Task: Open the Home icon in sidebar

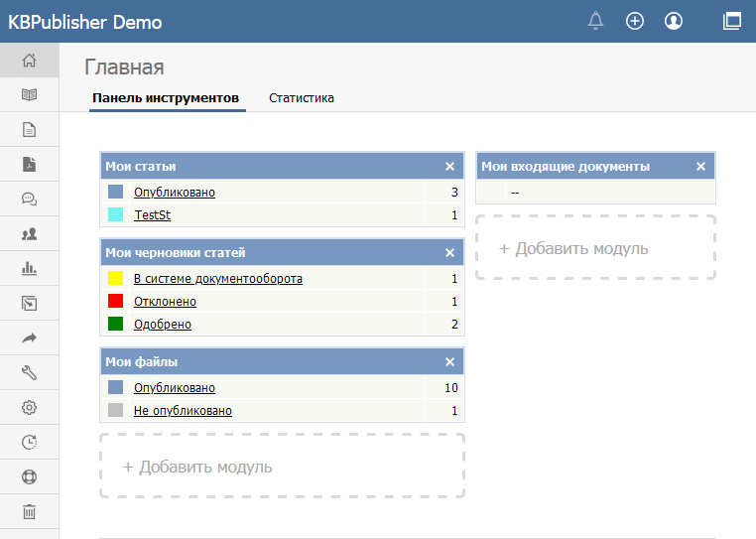Action: point(29,61)
